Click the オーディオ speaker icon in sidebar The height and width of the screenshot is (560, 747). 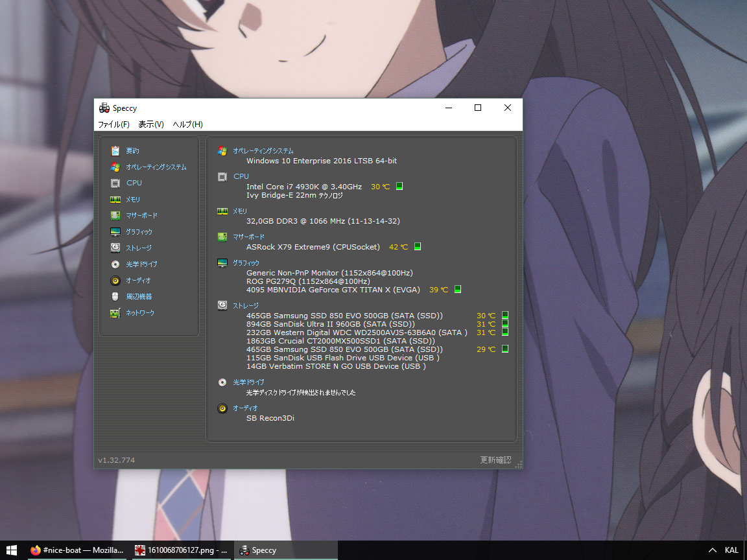click(115, 281)
